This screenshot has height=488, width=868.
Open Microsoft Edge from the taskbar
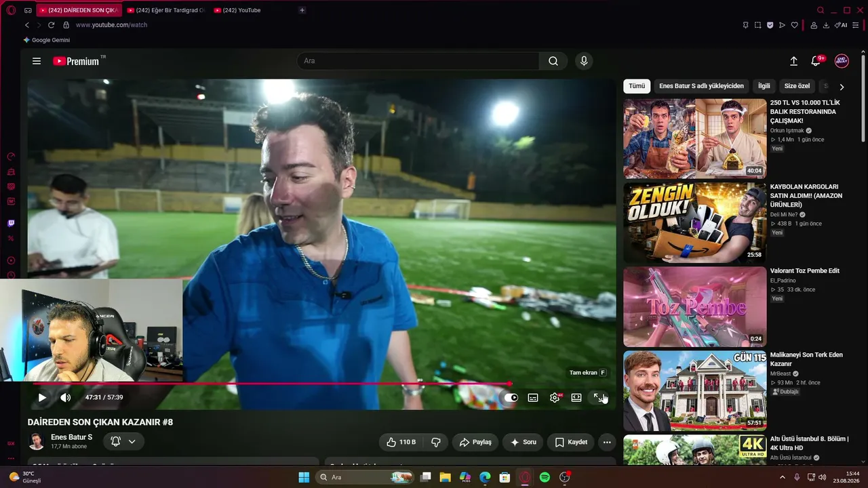pyautogui.click(x=485, y=477)
